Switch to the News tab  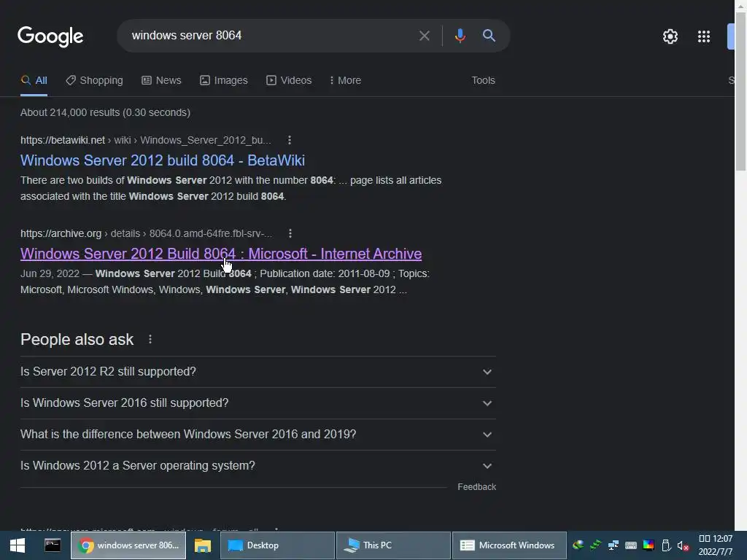tap(161, 80)
